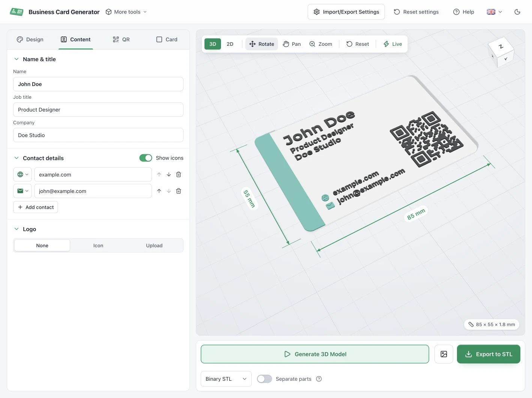
Task: Move john@example.com contact up
Action: [x=159, y=191]
